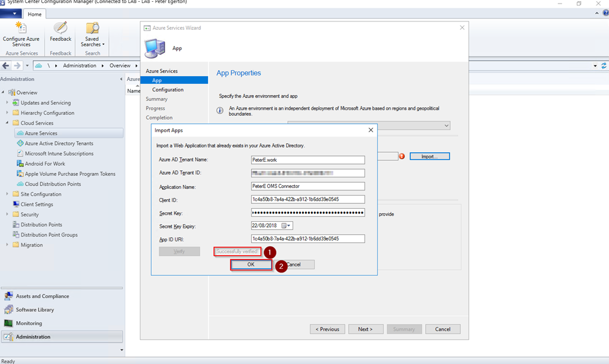Click Cancel in Import Apps dialog

click(294, 265)
